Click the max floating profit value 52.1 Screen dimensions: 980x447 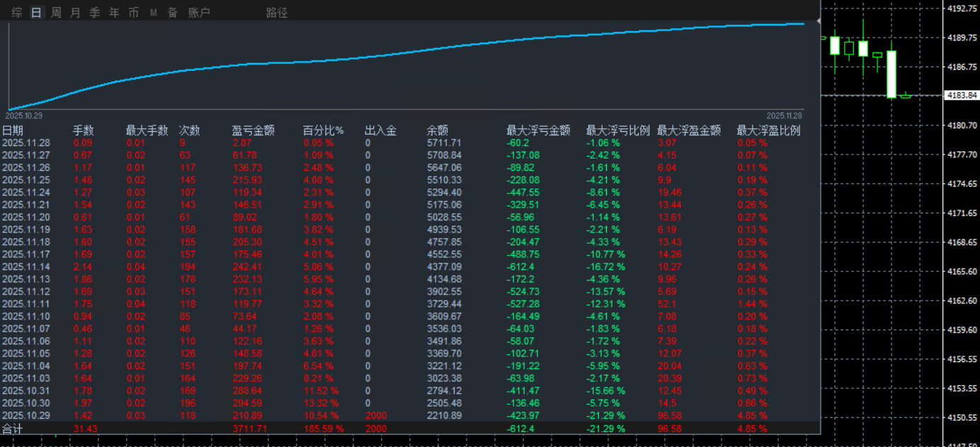pyautogui.click(x=666, y=304)
